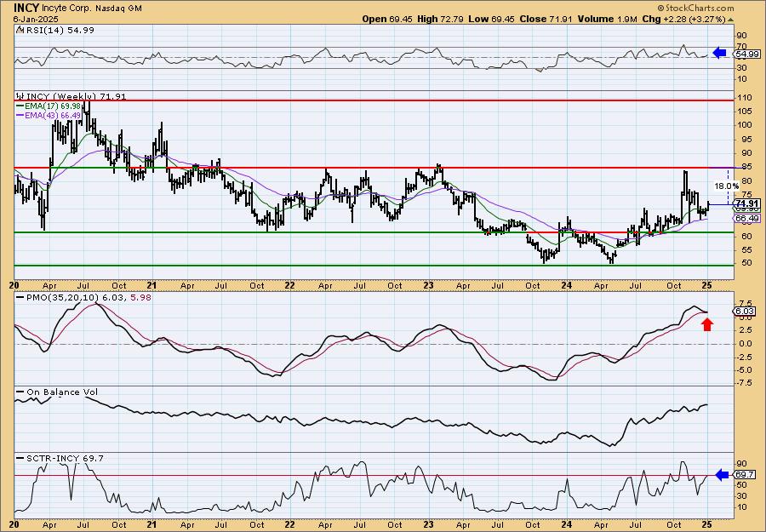Image resolution: width=766 pixels, height=532 pixels.
Task: Click the Low 69.45 value
Action: point(489,19)
